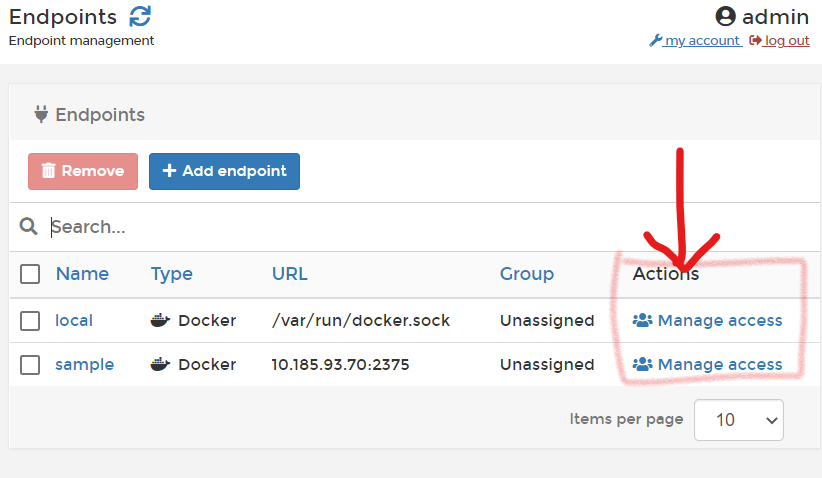822x478 pixels.
Task: Open the Items per page dropdown
Action: pyautogui.click(x=738, y=420)
